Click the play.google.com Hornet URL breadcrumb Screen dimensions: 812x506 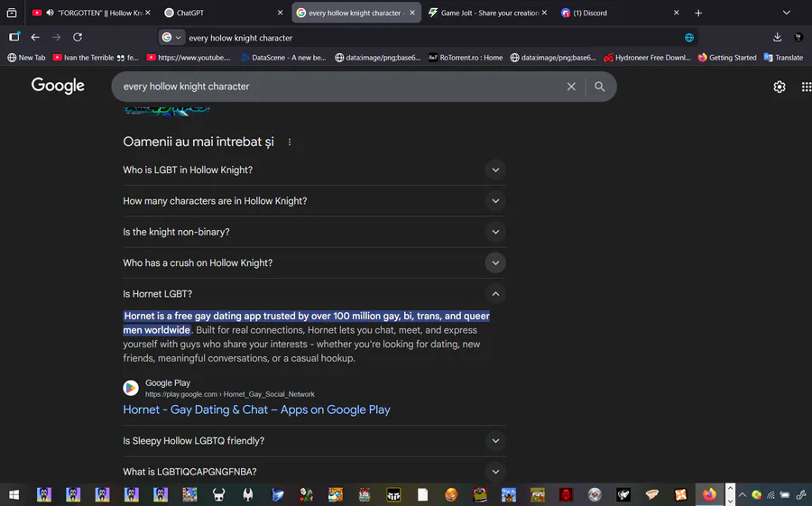coord(229,394)
